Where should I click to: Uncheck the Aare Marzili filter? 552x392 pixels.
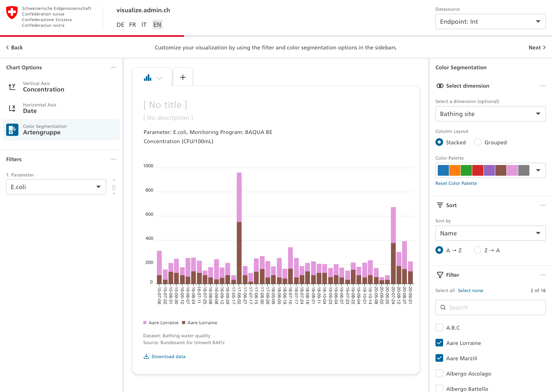pyautogui.click(x=439, y=358)
